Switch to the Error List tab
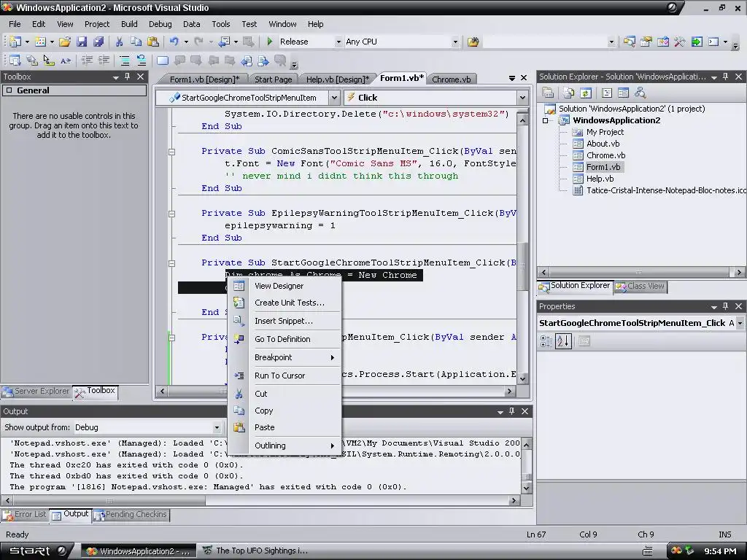This screenshot has width=747, height=560. coord(25,514)
